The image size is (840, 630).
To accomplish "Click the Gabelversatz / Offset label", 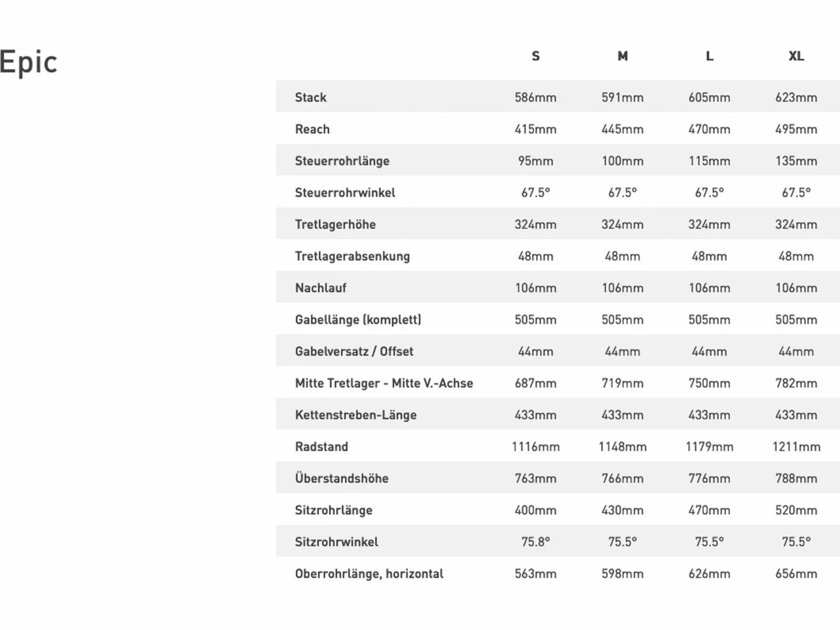I will pyautogui.click(x=354, y=351).
